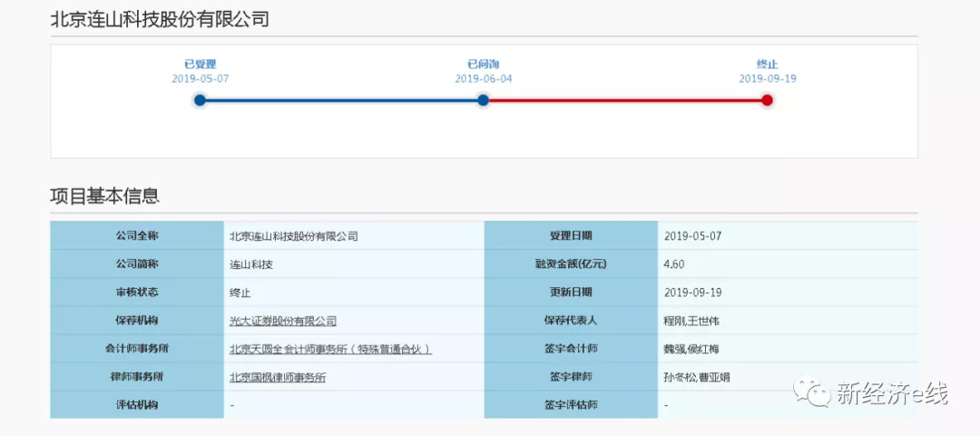980x436 pixels.
Task: Open the 北京天圆全会计师事务所 link
Action: tap(330, 349)
